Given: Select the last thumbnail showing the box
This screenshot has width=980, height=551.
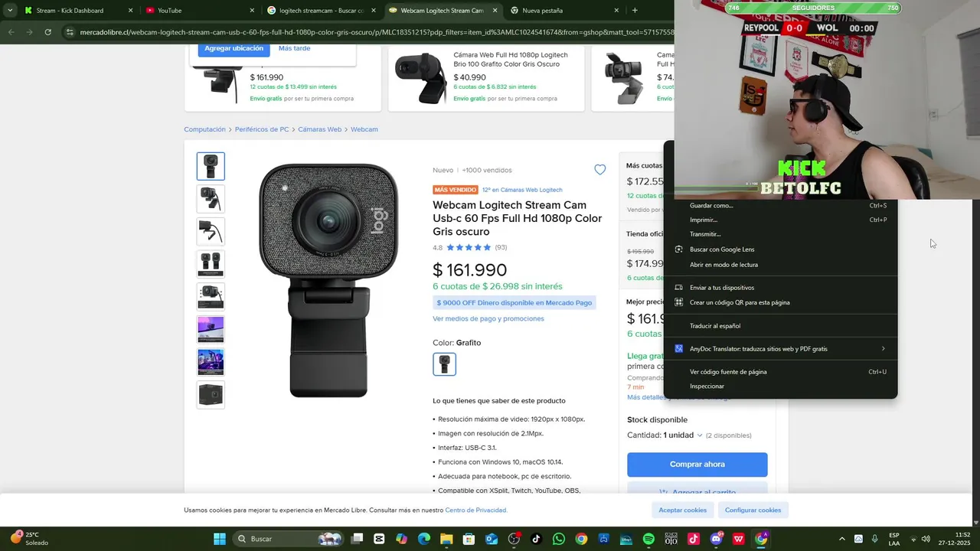Looking at the screenshot, I should coord(211,395).
